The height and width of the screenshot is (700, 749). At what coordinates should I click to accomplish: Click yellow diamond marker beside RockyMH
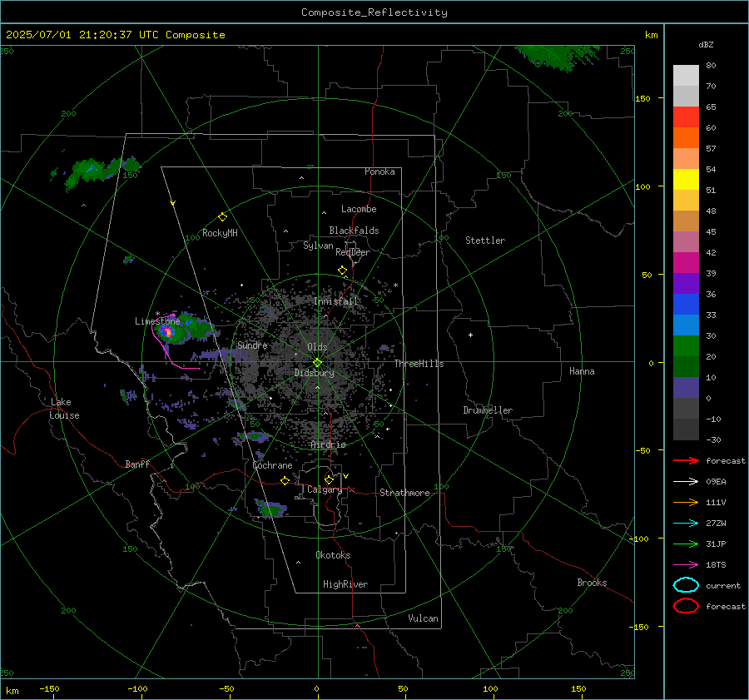point(222,217)
